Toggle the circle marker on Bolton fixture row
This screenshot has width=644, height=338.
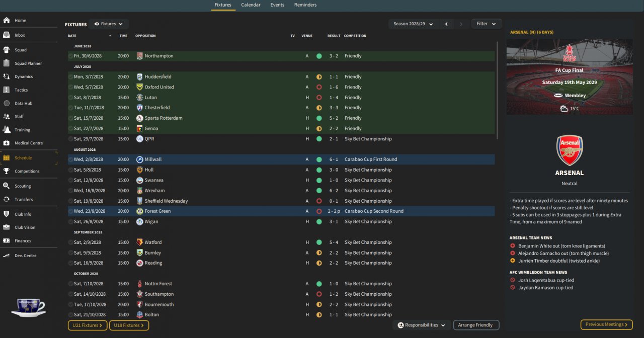pyautogui.click(x=70, y=315)
